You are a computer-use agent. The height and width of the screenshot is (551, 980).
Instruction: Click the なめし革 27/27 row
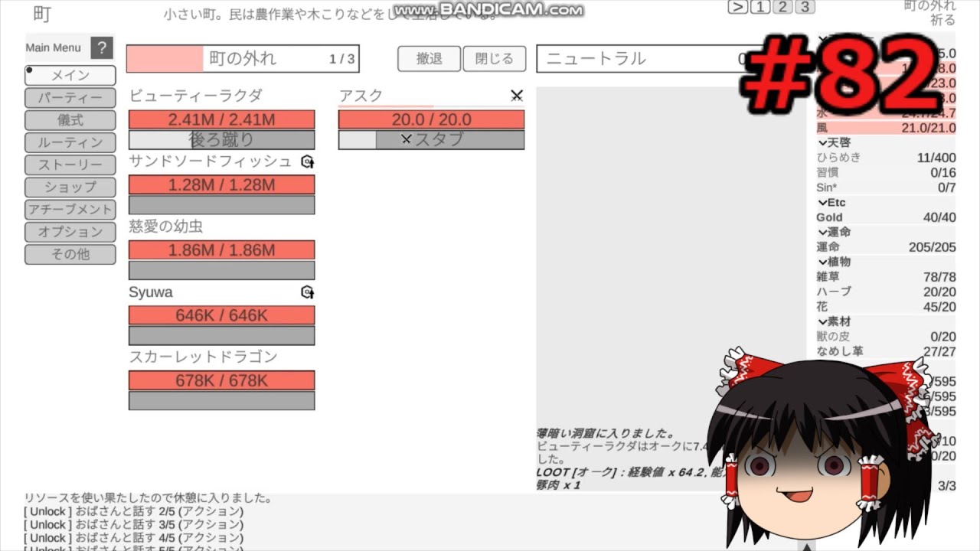886,351
